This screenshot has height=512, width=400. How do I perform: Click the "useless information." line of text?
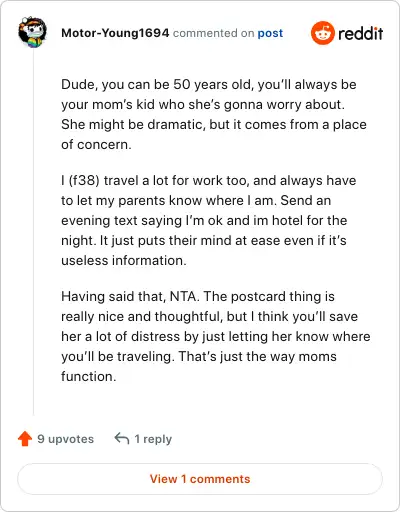[x=124, y=260]
